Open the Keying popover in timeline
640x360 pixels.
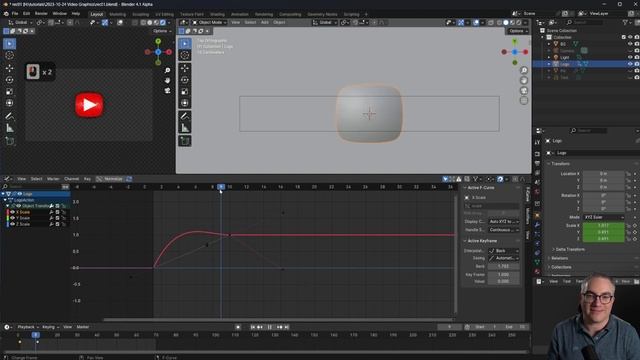tap(50, 327)
